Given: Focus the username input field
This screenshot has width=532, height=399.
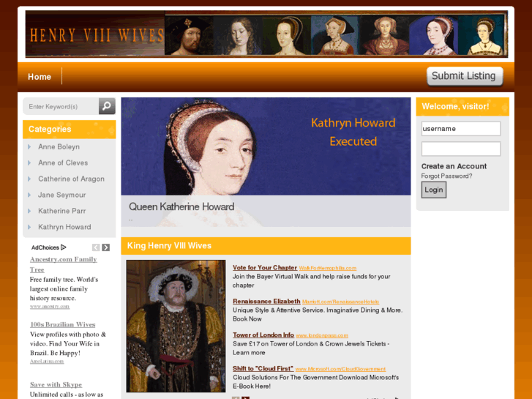Looking at the screenshot, I should 461,129.
